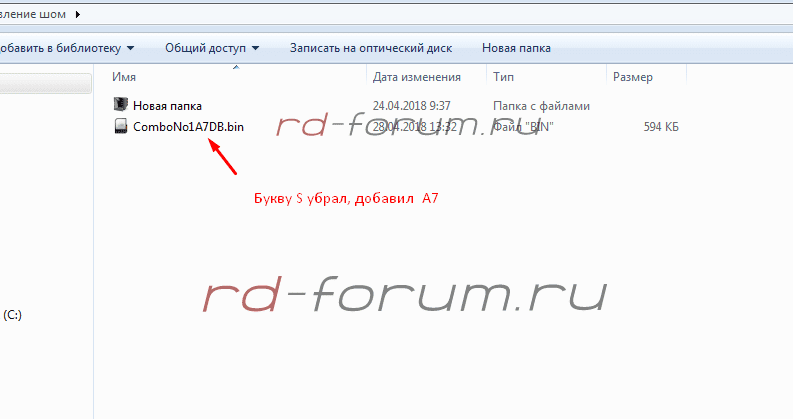This screenshot has height=419, width=793.
Task: Sort files by the Имя column header
Action: (x=124, y=77)
